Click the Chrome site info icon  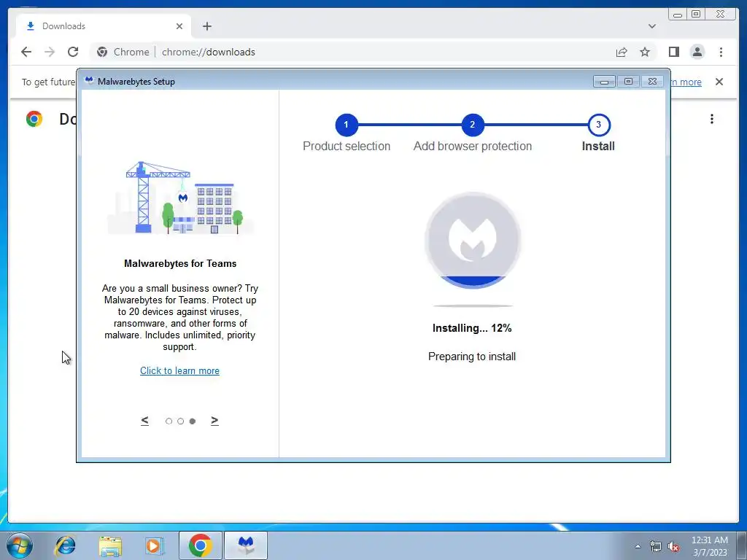tap(102, 52)
